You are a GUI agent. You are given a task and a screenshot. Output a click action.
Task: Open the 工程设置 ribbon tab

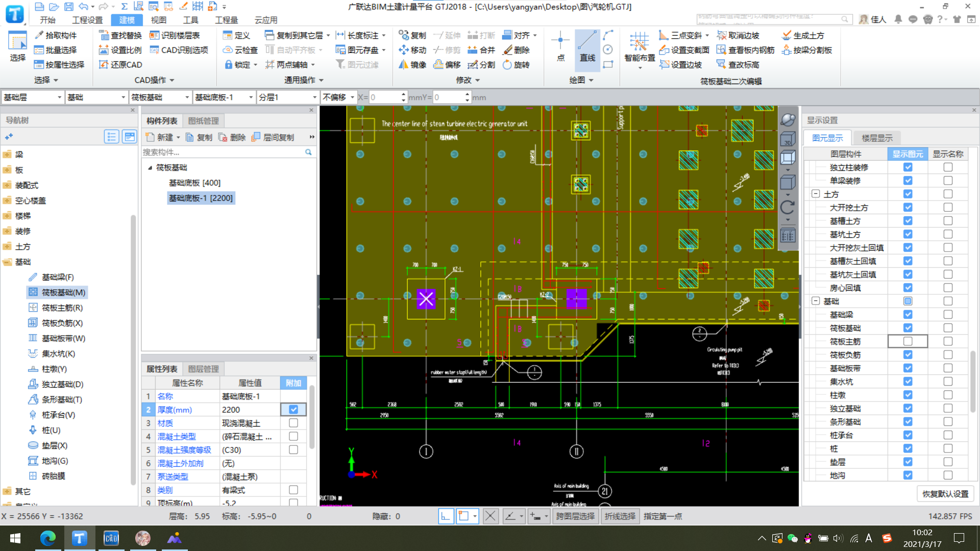coord(87,20)
